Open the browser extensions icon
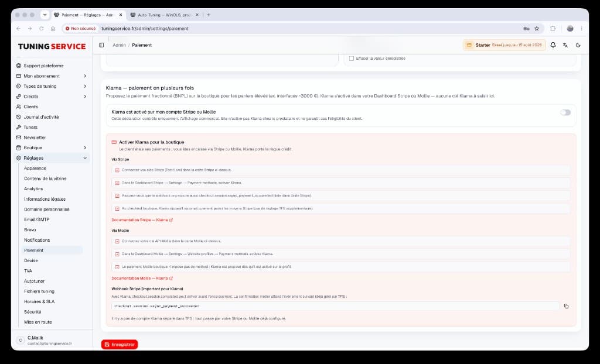The height and width of the screenshot is (364, 600). point(553,29)
